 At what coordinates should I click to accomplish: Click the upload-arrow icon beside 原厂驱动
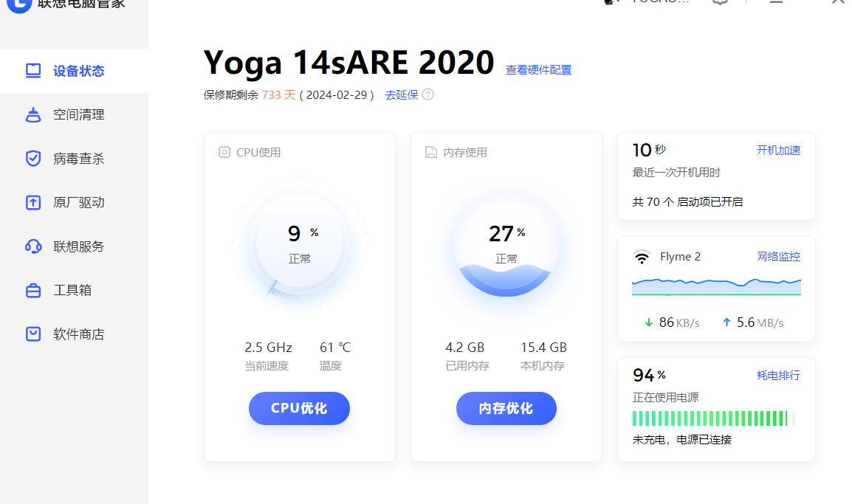pos(33,203)
